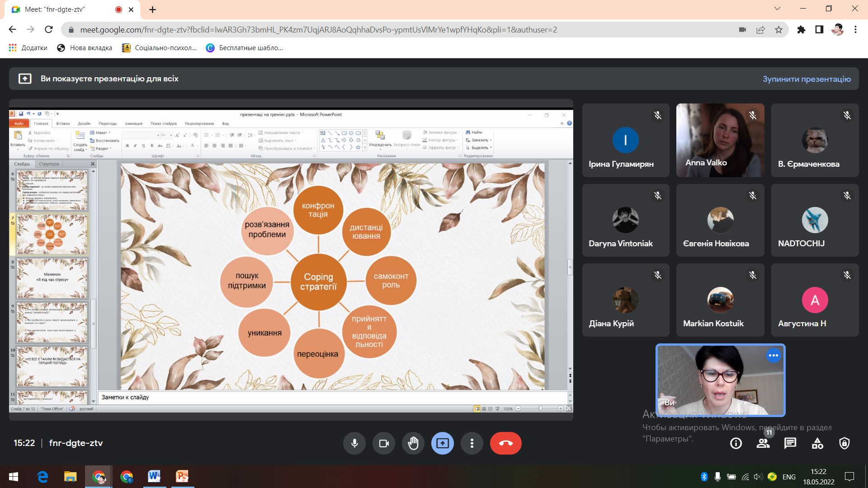
Task: Mute the microphone in Meet
Action: pos(354,443)
